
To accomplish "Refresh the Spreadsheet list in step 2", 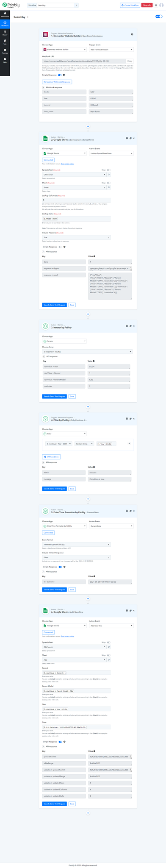I will (109, 174).
